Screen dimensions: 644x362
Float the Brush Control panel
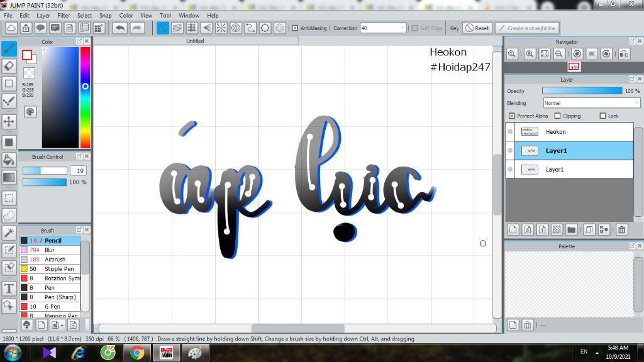[79, 156]
